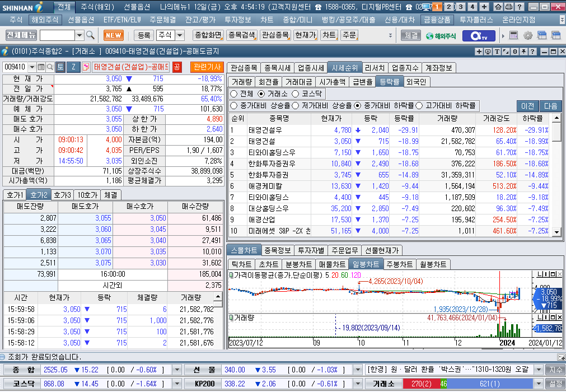This screenshot has height=392, width=566.
Task: Click the blue cascading windows icon
Action: coord(542,35)
